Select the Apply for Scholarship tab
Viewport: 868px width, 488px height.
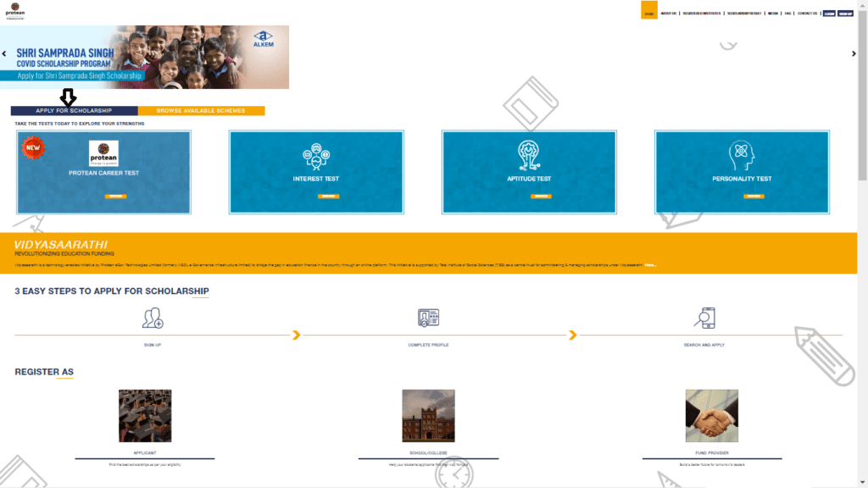coord(75,111)
